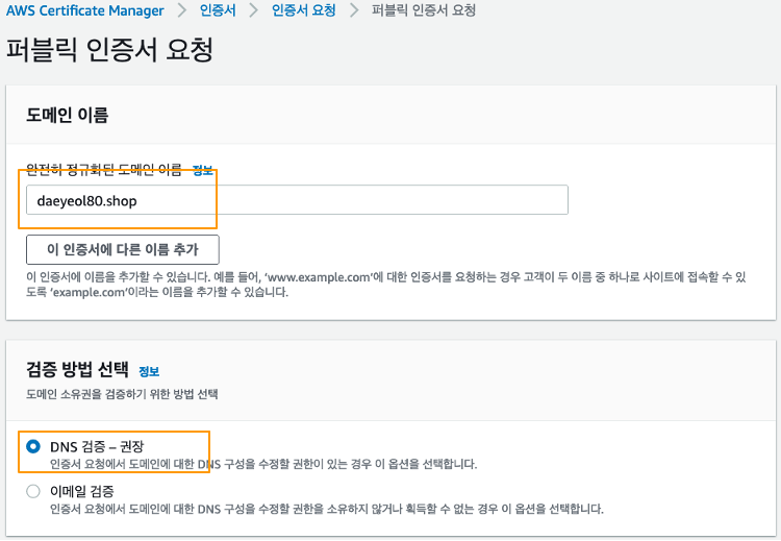Screen dimensions: 781x541
Task: Click the 도메인 이름 section header
Action: (x=67, y=115)
